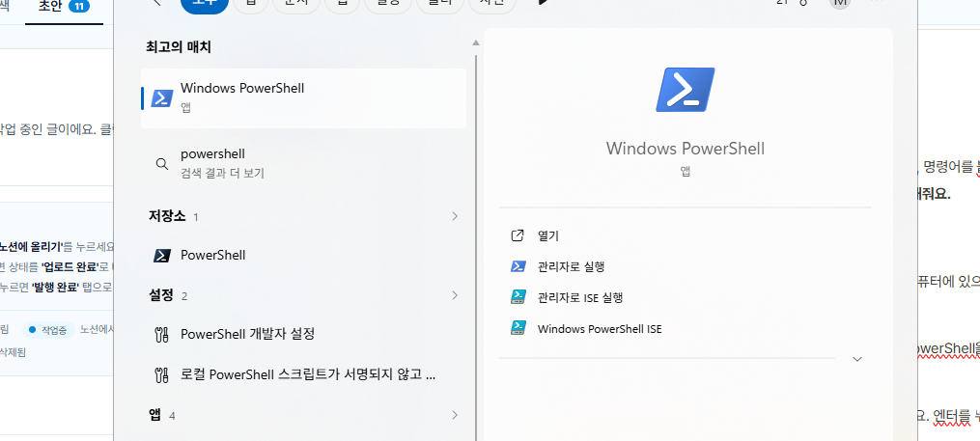Launch Windows PowerShell ISE from preview pane

(599, 328)
